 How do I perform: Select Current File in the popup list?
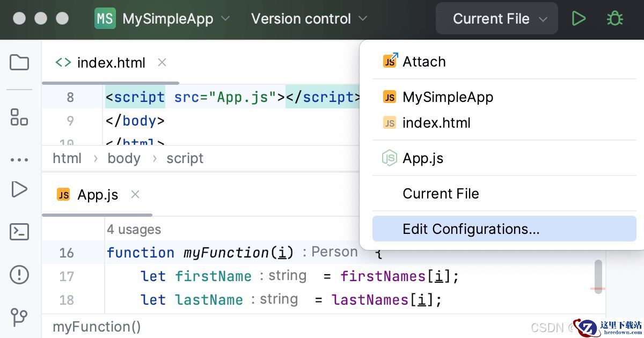click(504, 194)
